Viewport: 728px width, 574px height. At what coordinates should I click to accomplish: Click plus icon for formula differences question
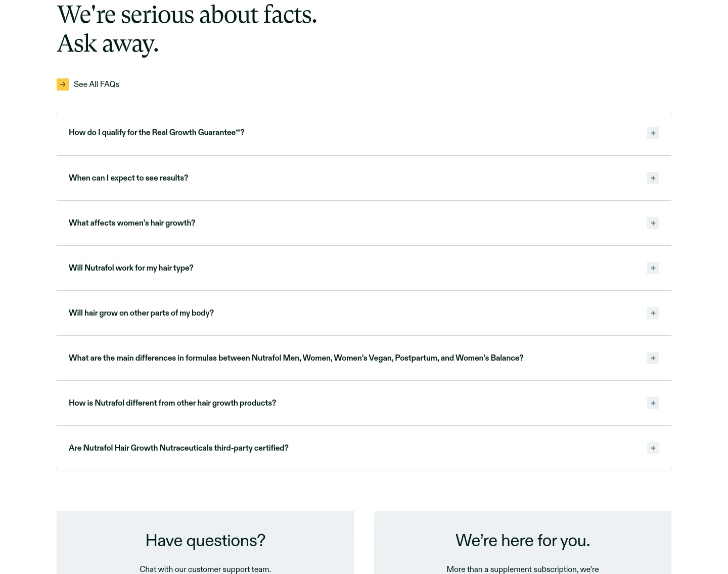653,358
